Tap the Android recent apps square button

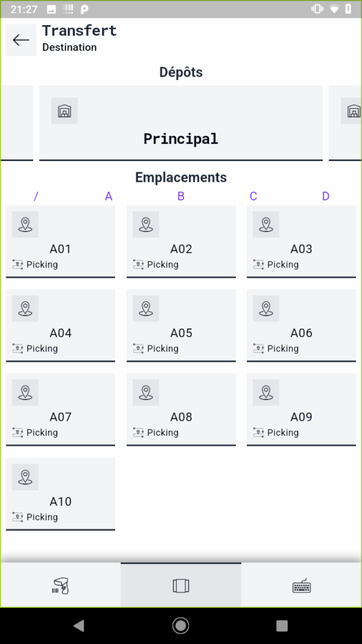[x=282, y=626]
